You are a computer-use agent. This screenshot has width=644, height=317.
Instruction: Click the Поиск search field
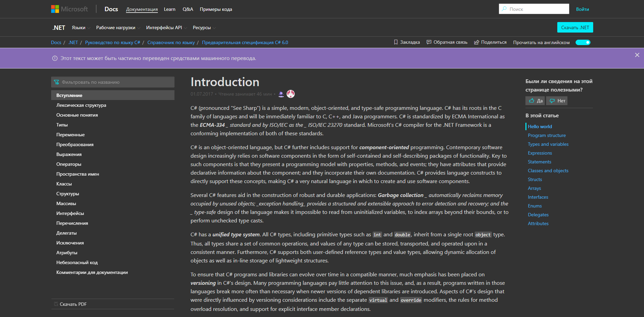point(534,9)
